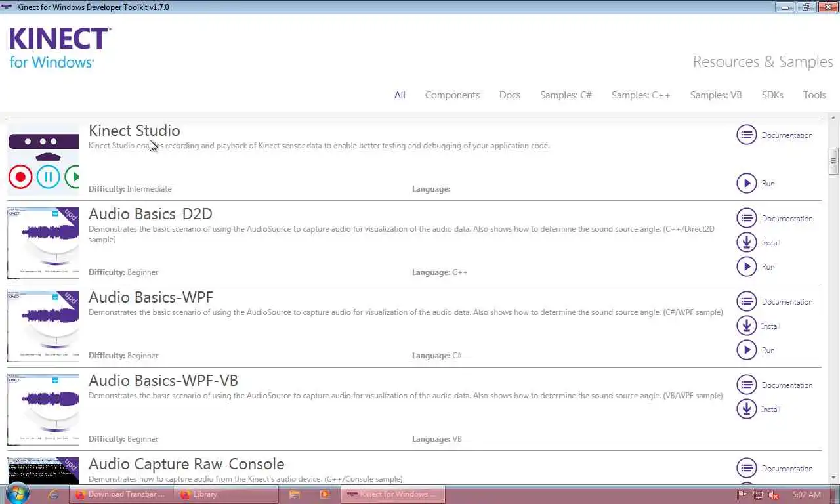Image resolution: width=840 pixels, height=504 pixels.
Task: Grab the vertical scrollbar thumb
Action: pos(834,161)
